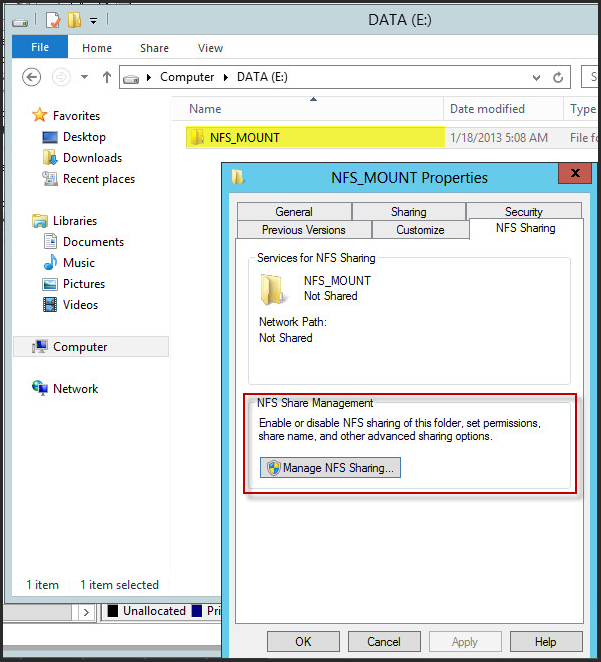The image size is (601, 662).
Task: Click the Forward navigation arrow
Action: (61, 77)
